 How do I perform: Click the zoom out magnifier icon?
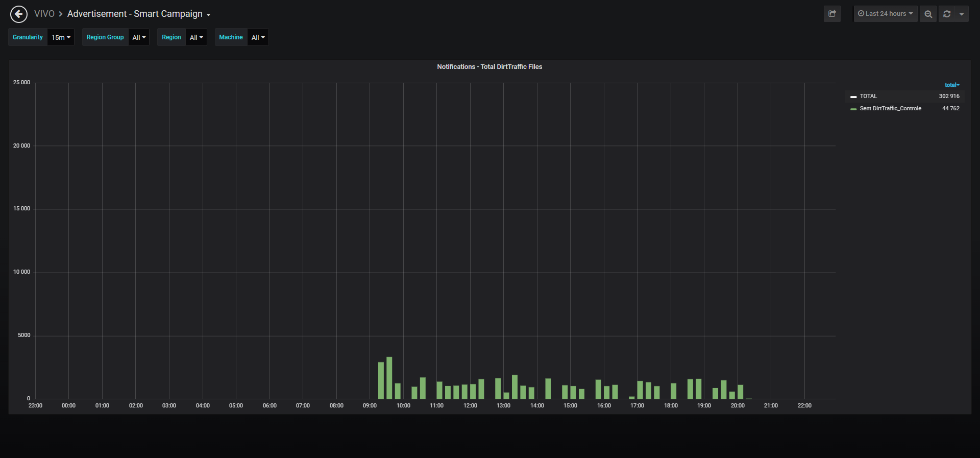tap(928, 14)
